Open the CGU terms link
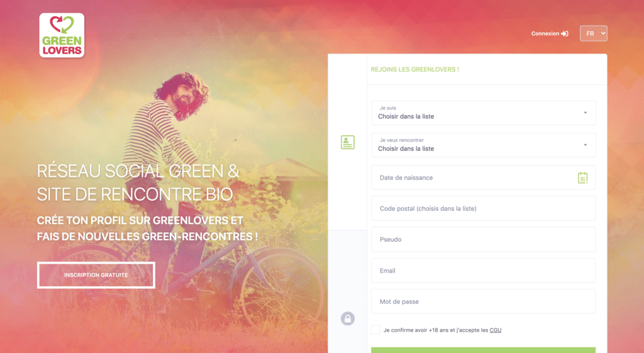Viewport: 644px width, 353px height. (496, 330)
